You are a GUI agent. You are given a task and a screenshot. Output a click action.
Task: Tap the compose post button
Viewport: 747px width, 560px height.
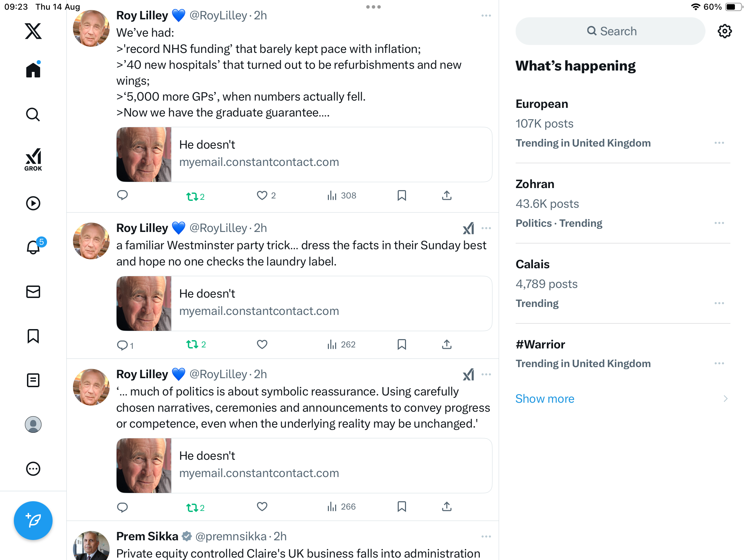[33, 520]
